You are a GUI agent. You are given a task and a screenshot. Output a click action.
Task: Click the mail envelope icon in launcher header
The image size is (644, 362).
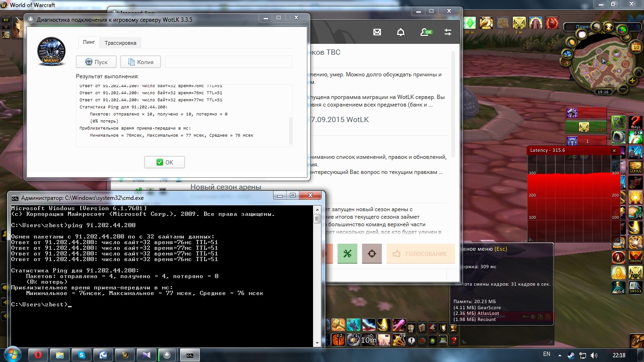pyautogui.click(x=377, y=32)
